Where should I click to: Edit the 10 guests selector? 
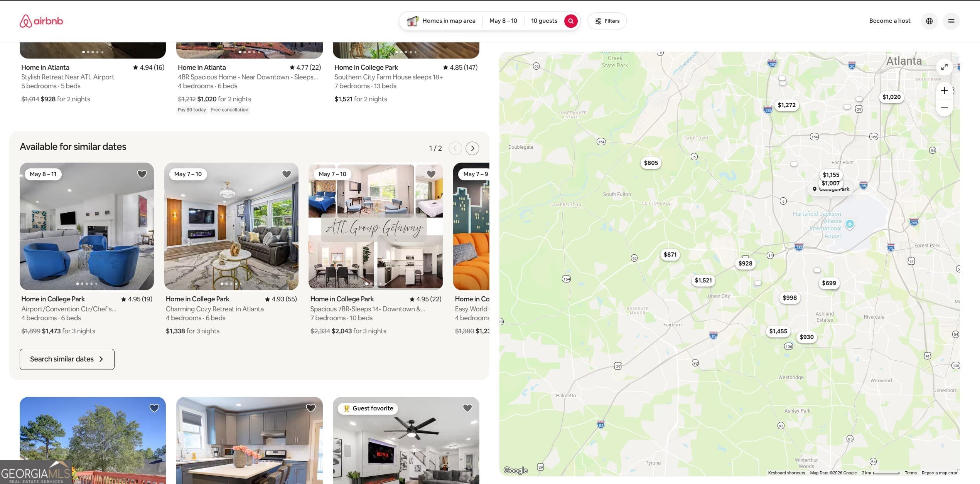[x=544, y=21]
